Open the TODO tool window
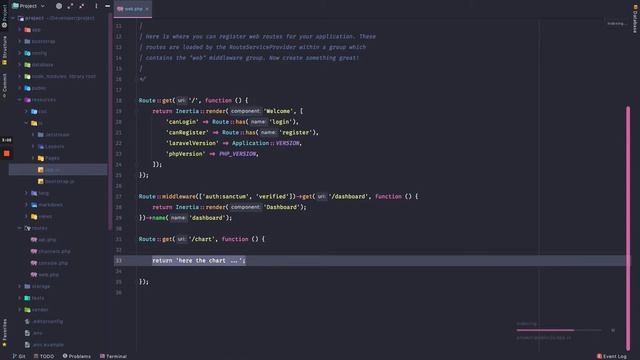Screen dimensions: 640x360 44,356
